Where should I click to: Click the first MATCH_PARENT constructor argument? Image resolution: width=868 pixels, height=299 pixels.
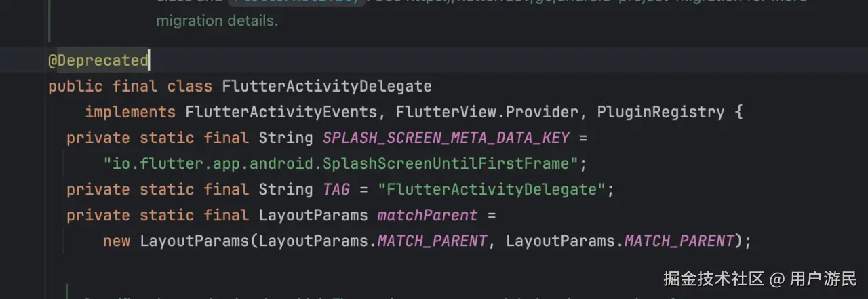(432, 241)
